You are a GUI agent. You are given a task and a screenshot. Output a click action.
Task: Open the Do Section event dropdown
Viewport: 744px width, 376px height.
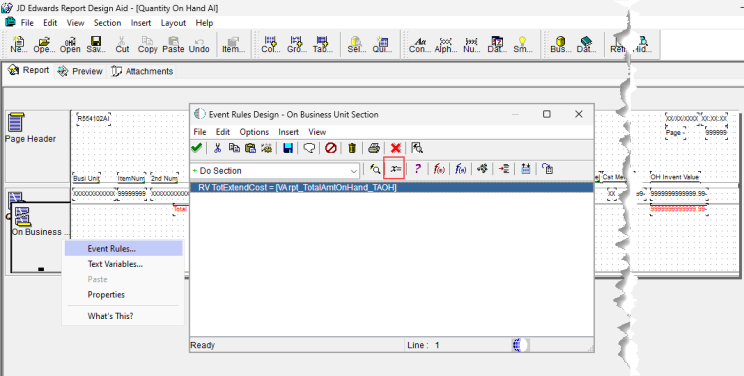point(354,171)
